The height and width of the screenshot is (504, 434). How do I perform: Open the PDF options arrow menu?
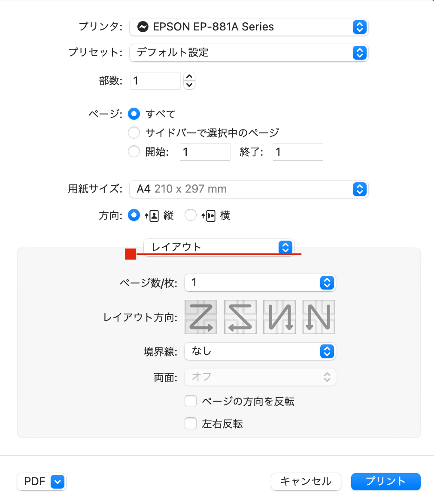tap(57, 482)
